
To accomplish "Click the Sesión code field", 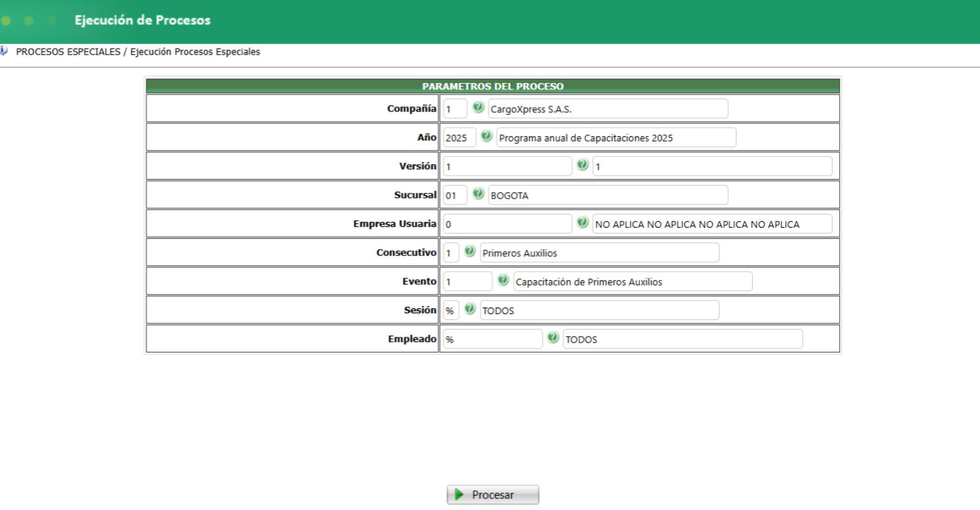I will coord(451,310).
